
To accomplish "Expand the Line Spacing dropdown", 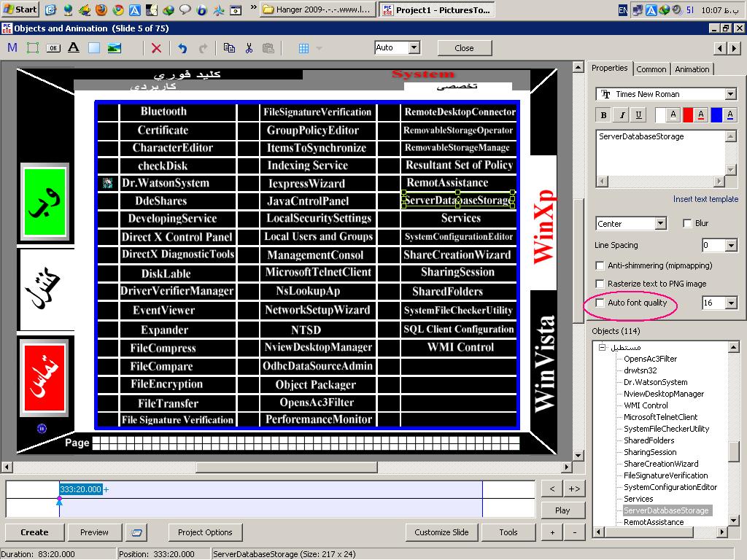I will (x=731, y=245).
